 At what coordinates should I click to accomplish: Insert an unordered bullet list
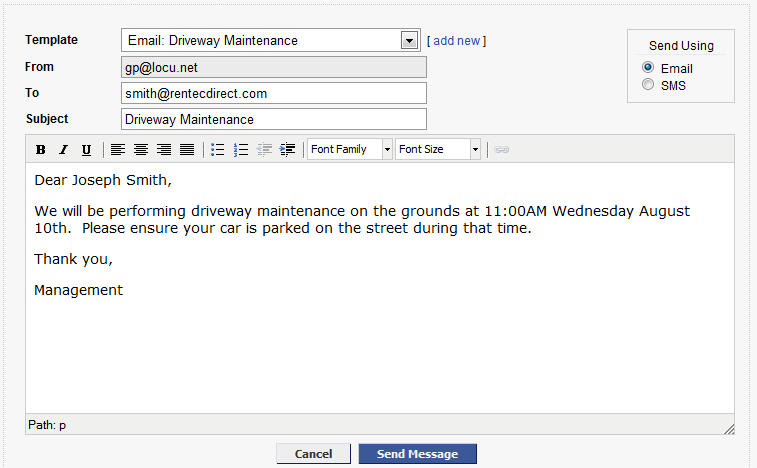click(218, 150)
